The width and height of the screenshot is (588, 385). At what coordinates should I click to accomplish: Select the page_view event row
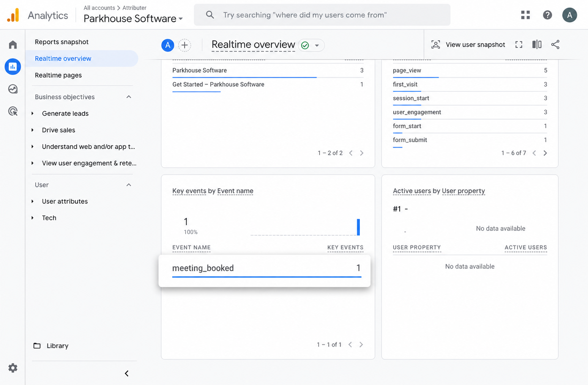tap(470, 71)
